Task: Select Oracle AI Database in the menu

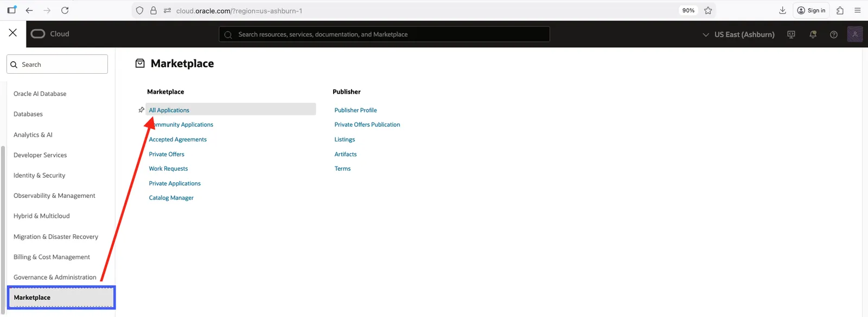Action: pos(40,94)
